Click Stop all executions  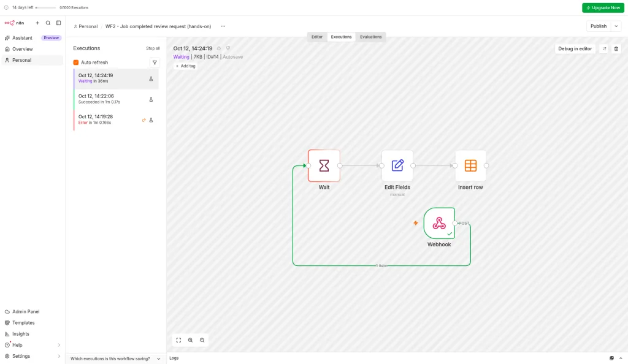[x=153, y=48]
